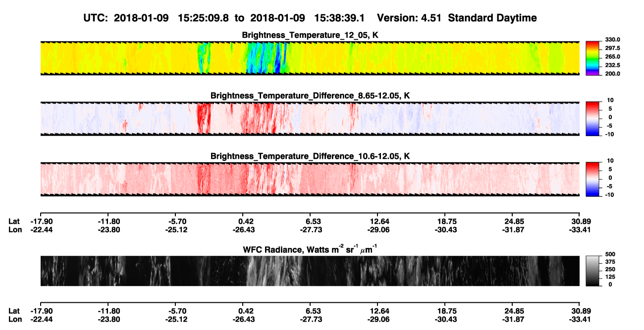Select the red-blue colorbar beside the 10.6-12.05 panel

pyautogui.click(x=593, y=178)
